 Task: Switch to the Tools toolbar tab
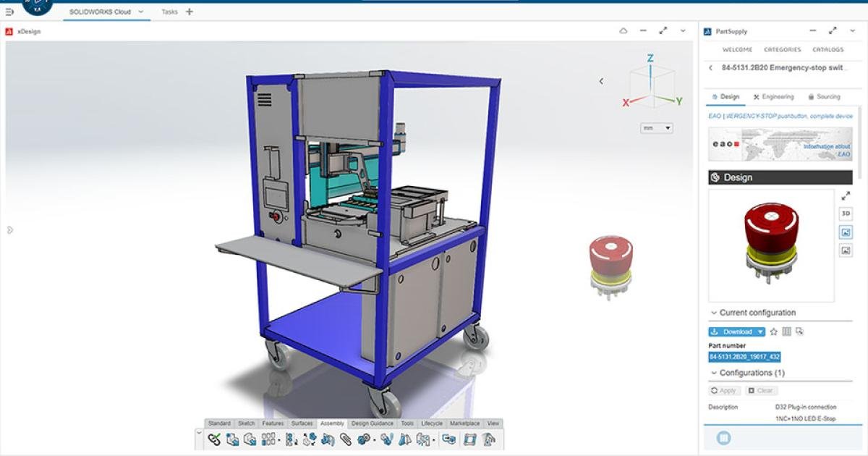click(407, 423)
